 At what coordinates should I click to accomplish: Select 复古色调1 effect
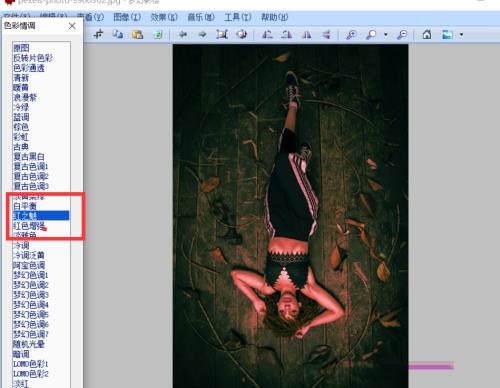click(31, 166)
